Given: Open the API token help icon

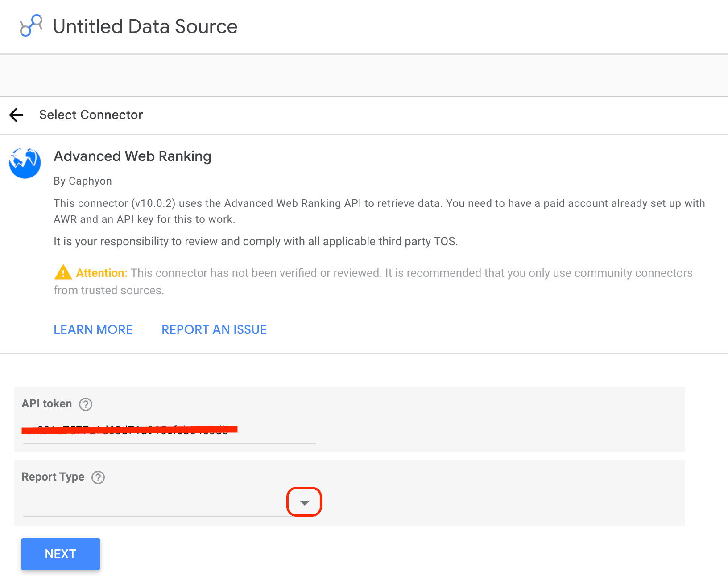Looking at the screenshot, I should (86, 404).
